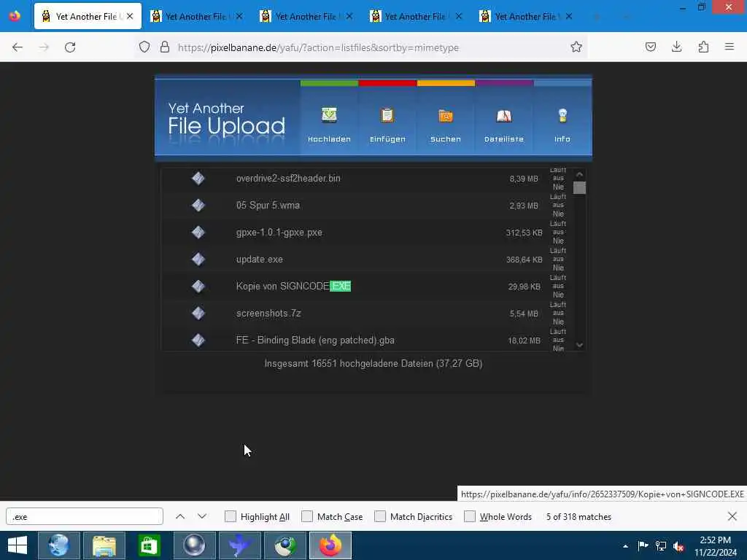Viewport: 747px width, 560px height.
Task: Click the file list scrollbar thumb
Action: tap(579, 187)
